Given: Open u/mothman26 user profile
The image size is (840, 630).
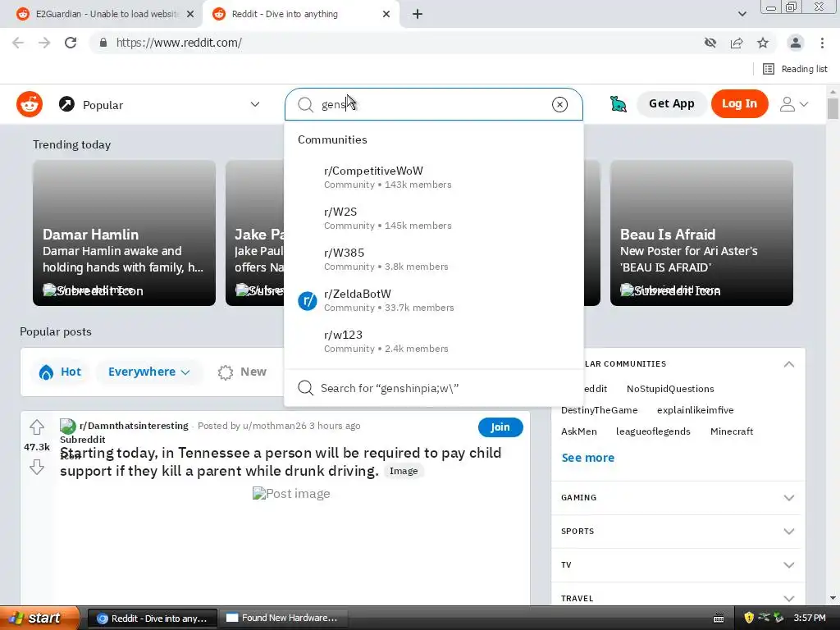Looking at the screenshot, I should pyautogui.click(x=274, y=426).
